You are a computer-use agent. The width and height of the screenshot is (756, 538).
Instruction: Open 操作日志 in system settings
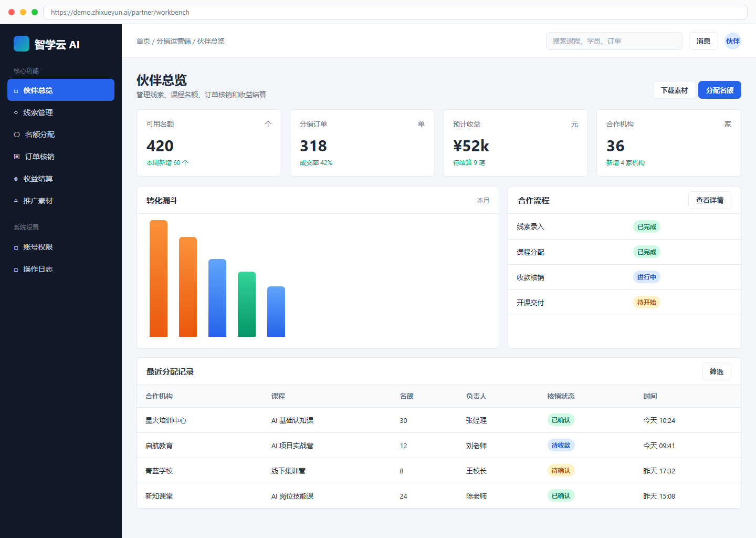[61, 269]
